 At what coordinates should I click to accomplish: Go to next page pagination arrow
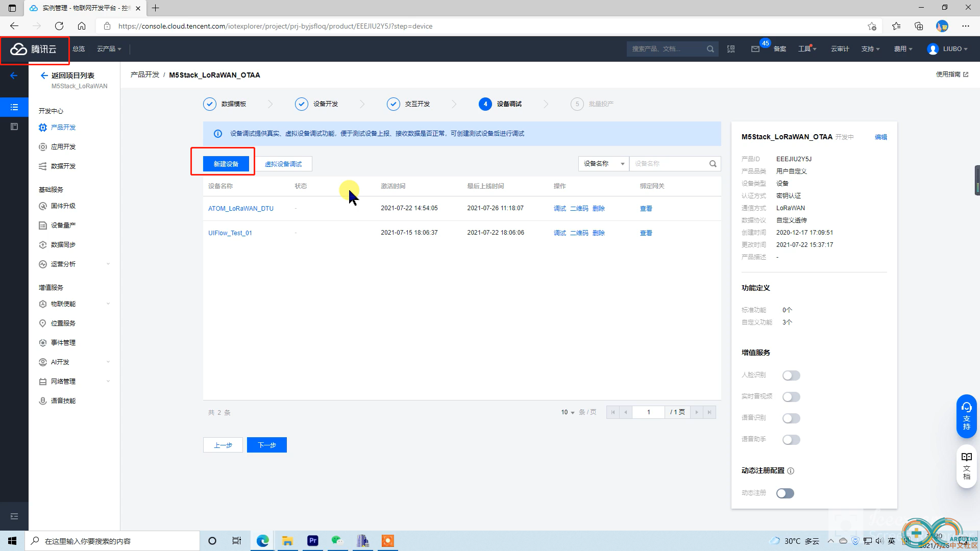697,412
